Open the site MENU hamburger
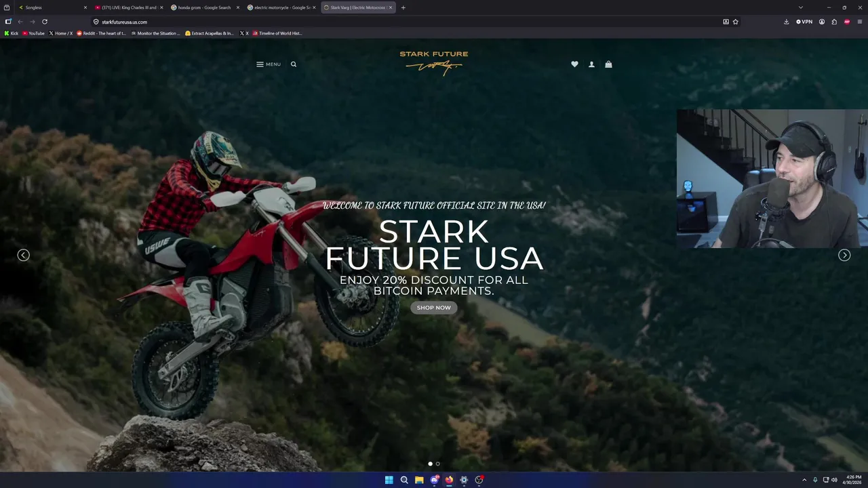This screenshot has height=488, width=868. pos(269,64)
